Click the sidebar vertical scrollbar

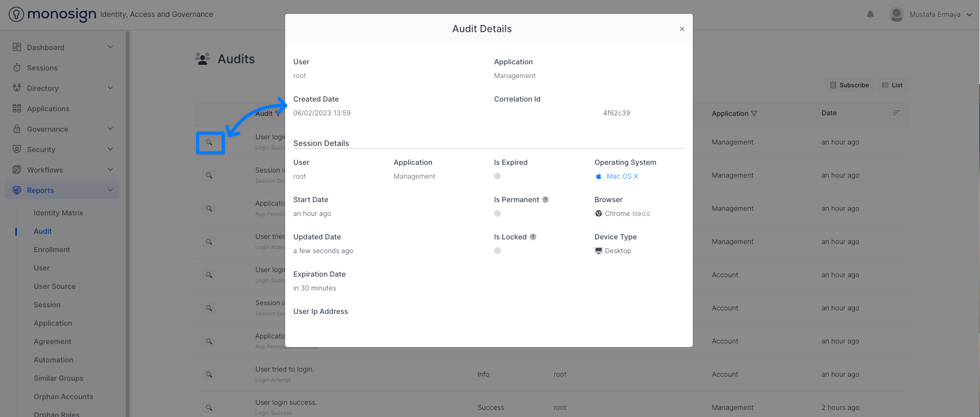tap(128, 204)
